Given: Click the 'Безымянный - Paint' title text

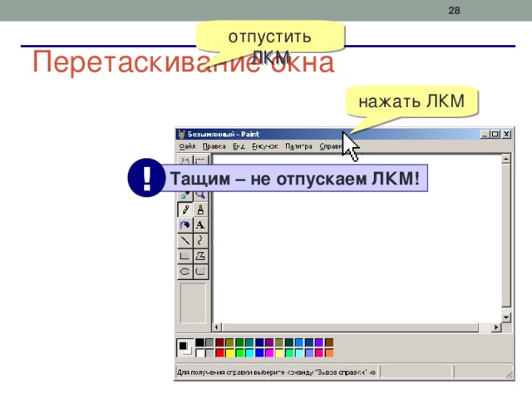Looking at the screenshot, I should click(x=224, y=134).
